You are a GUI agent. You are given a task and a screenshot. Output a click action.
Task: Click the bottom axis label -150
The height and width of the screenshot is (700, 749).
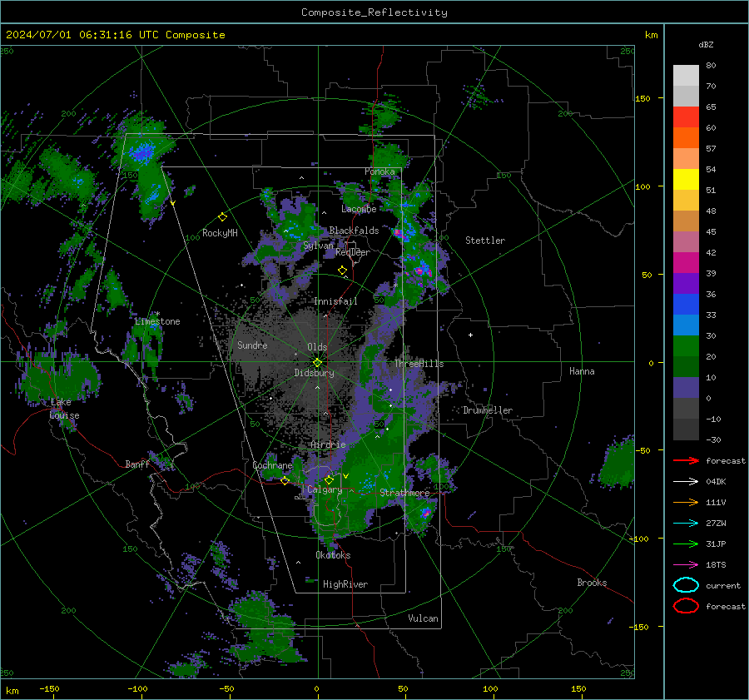pos(49,688)
